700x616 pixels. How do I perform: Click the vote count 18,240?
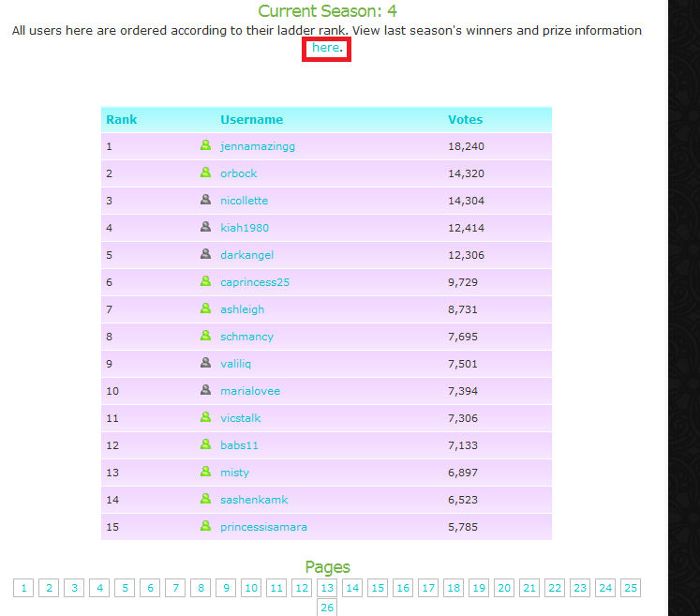tap(466, 146)
